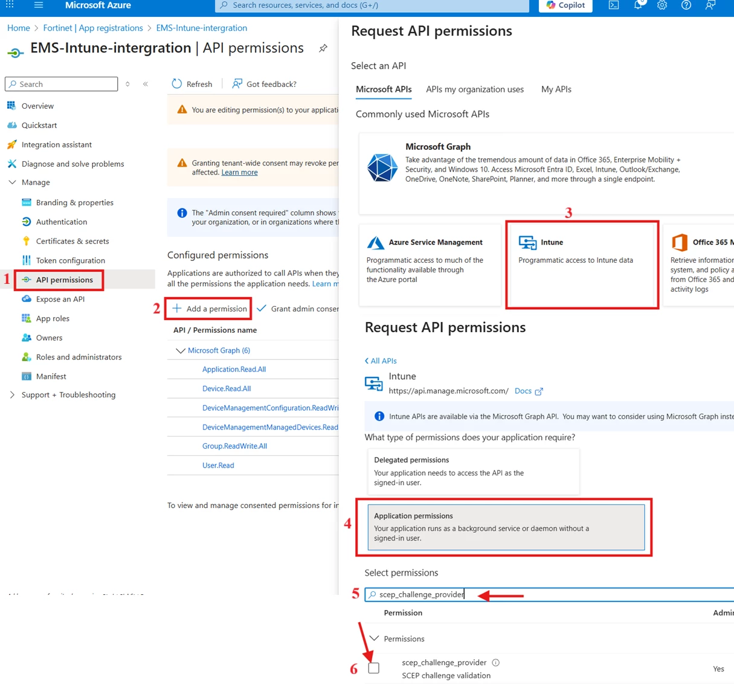Click EMS-Intune-intergration breadcrumb link

point(202,28)
